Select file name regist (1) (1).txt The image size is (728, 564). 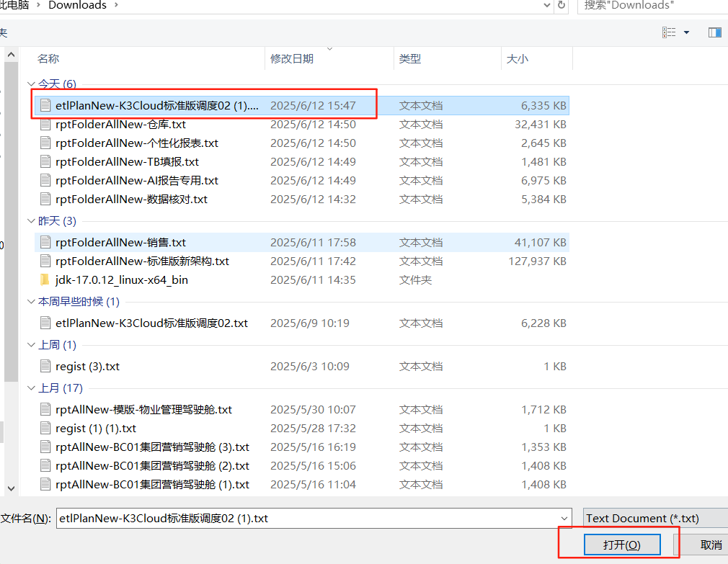click(x=96, y=428)
